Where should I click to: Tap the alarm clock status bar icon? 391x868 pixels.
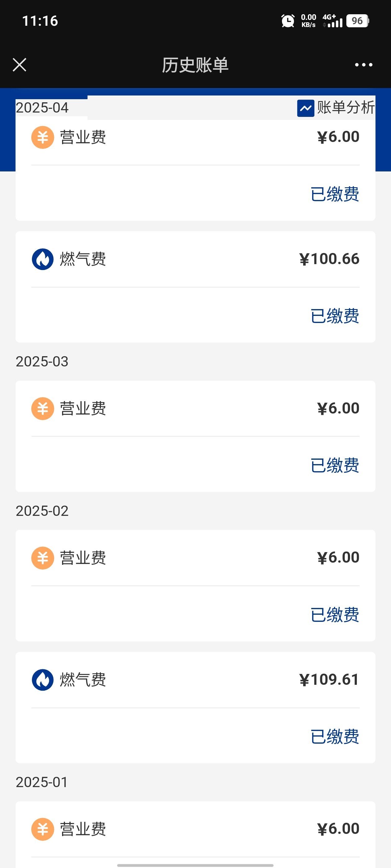point(288,21)
